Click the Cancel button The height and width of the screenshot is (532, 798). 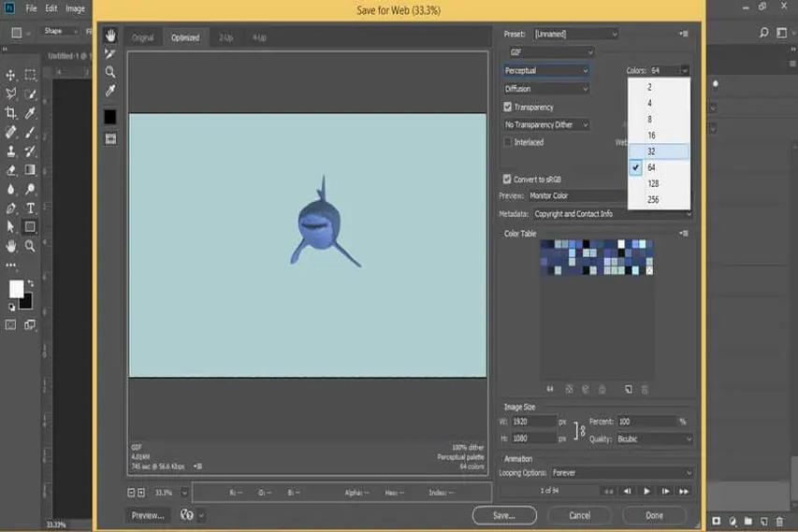(x=580, y=515)
